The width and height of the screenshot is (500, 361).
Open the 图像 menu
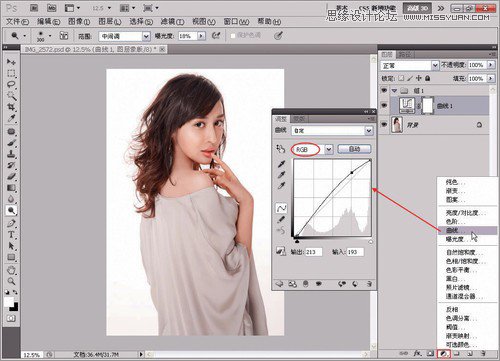point(79,22)
